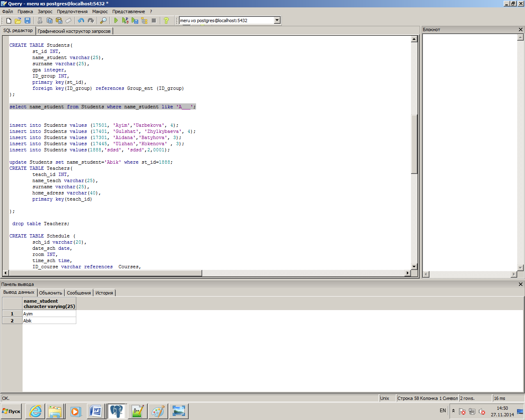525x420 pixels.
Task: Select result row header 2
Action: coord(12,321)
